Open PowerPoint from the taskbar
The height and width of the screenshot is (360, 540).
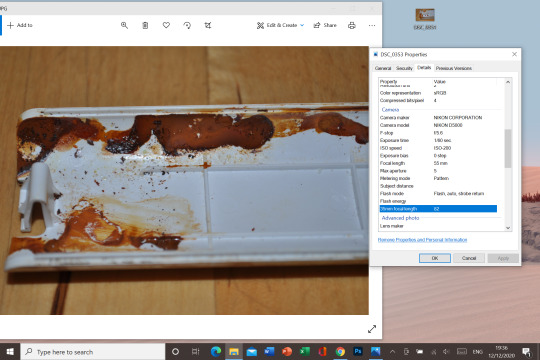(287, 352)
